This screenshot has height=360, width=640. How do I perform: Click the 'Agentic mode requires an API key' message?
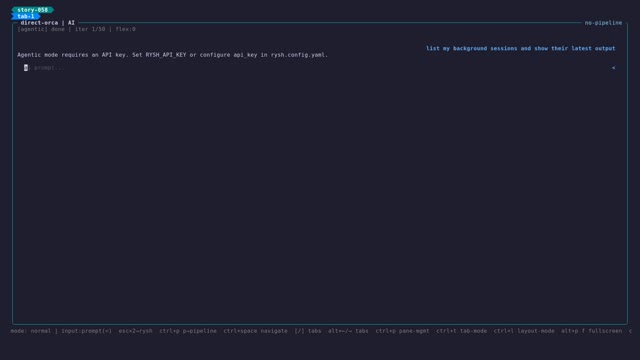pyautogui.click(x=172, y=55)
